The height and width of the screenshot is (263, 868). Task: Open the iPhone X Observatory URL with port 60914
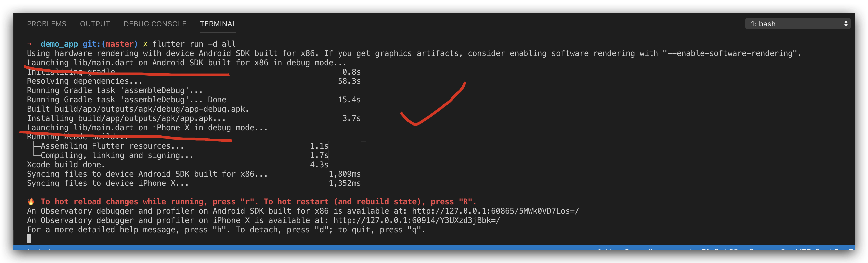[416, 220]
